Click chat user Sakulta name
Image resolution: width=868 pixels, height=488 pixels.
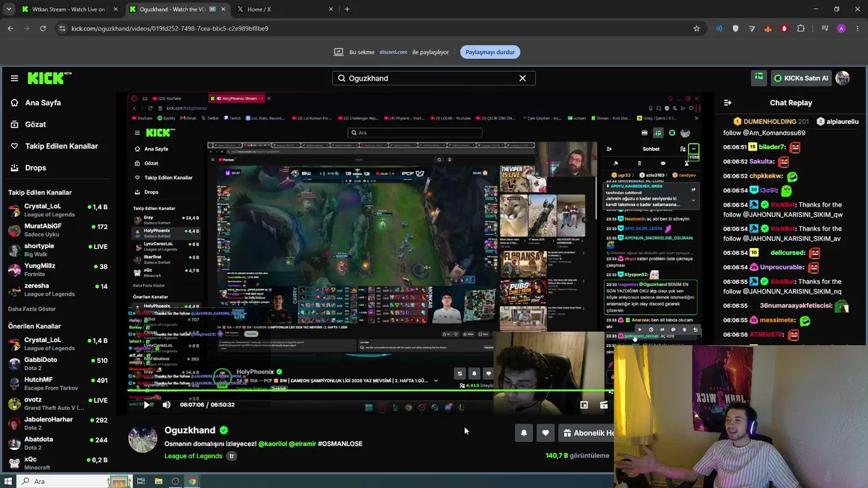point(762,162)
